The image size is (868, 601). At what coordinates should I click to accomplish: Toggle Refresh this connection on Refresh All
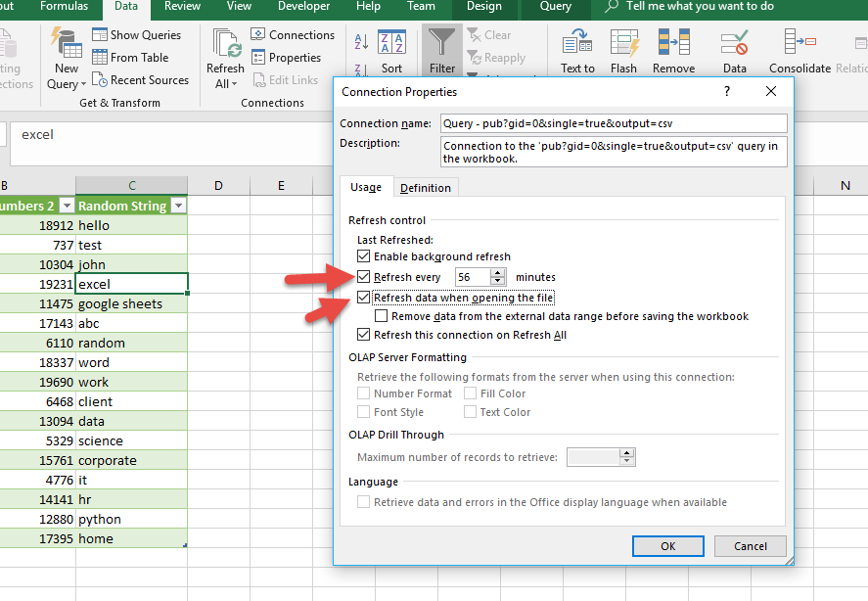pyautogui.click(x=363, y=334)
